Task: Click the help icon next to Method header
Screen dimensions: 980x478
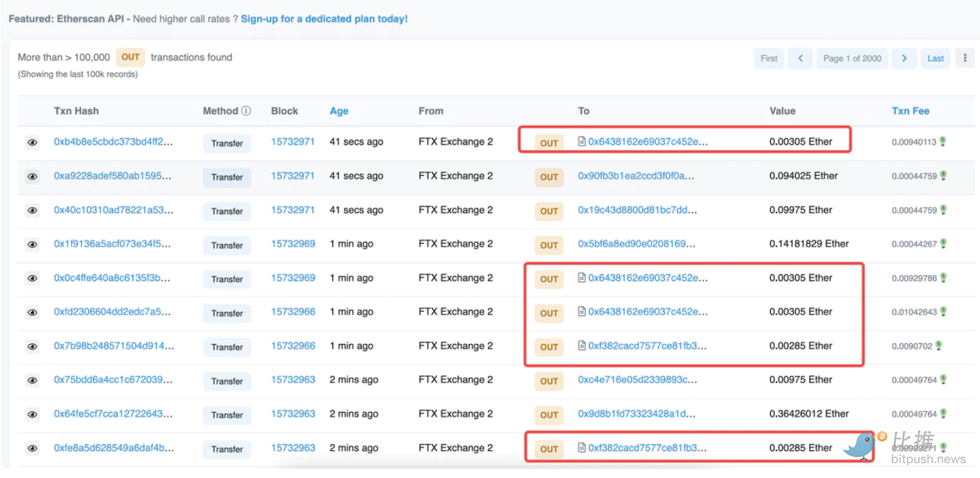Action: point(246,111)
